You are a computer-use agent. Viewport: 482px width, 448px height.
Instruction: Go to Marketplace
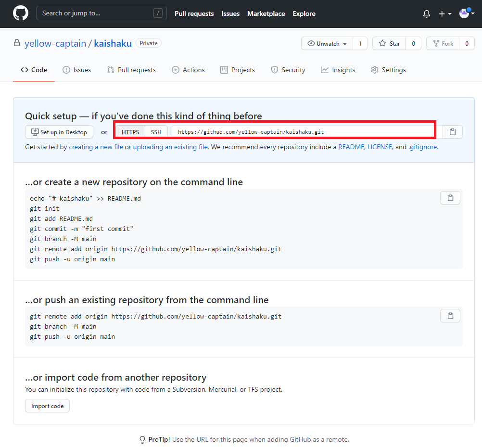point(266,14)
